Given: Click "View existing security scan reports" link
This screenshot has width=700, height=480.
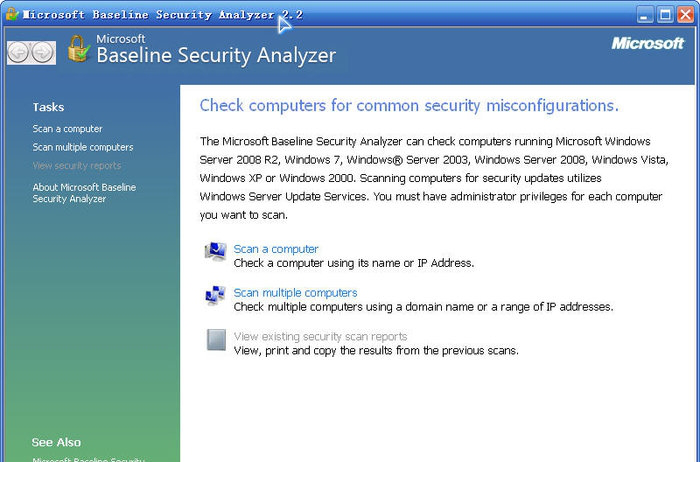Looking at the screenshot, I should pos(321,337).
